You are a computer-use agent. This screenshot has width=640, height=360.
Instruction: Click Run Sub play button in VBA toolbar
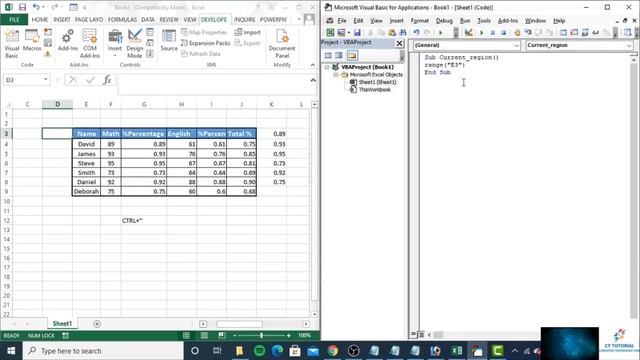click(x=482, y=33)
